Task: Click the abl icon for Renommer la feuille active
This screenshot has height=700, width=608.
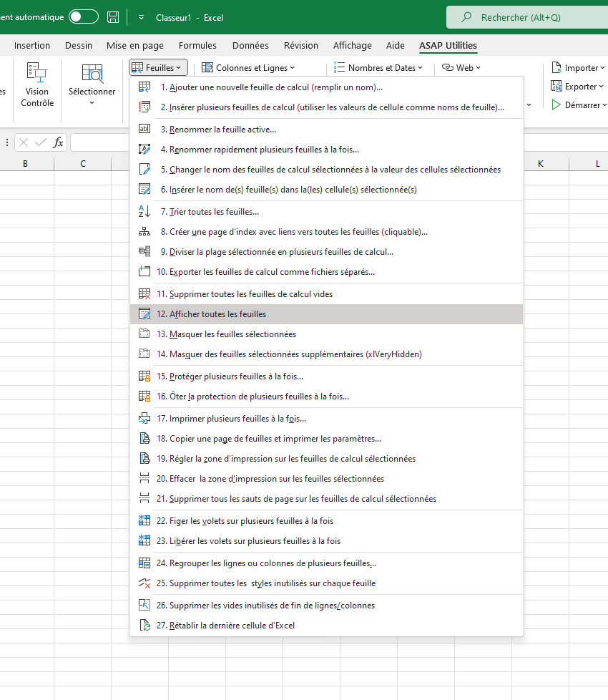Action: (144, 129)
